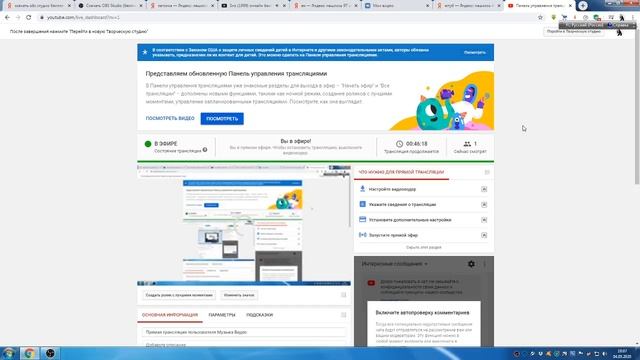Click the YouTube icon in the chat message
The image size is (640, 360).
(x=371, y=283)
